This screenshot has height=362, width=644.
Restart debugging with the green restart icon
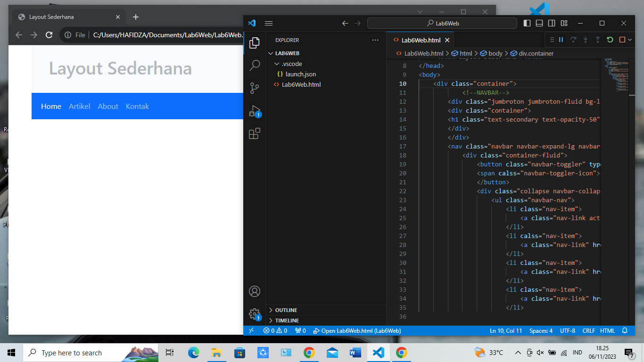pos(610,40)
